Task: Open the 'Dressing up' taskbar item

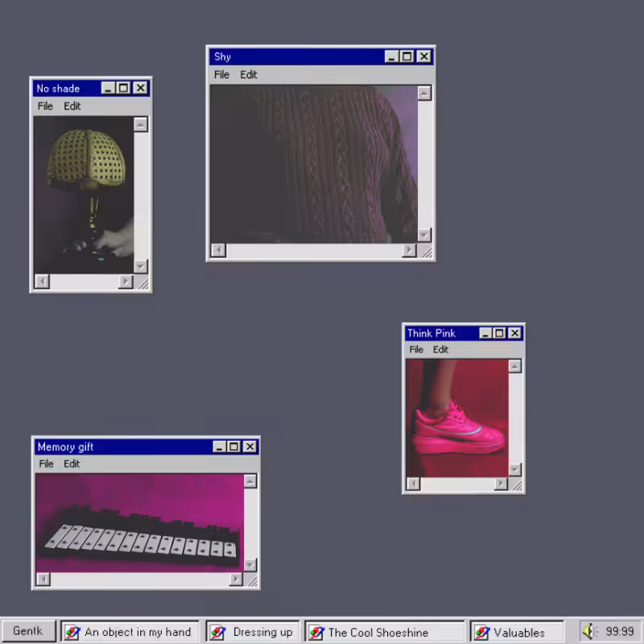Action: (252, 632)
